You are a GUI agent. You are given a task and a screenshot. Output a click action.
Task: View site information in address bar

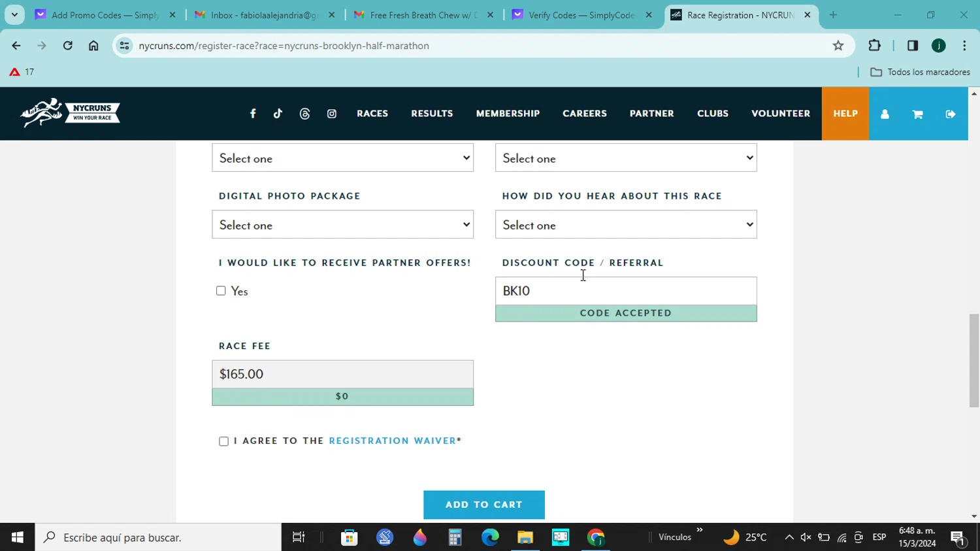(x=124, y=46)
